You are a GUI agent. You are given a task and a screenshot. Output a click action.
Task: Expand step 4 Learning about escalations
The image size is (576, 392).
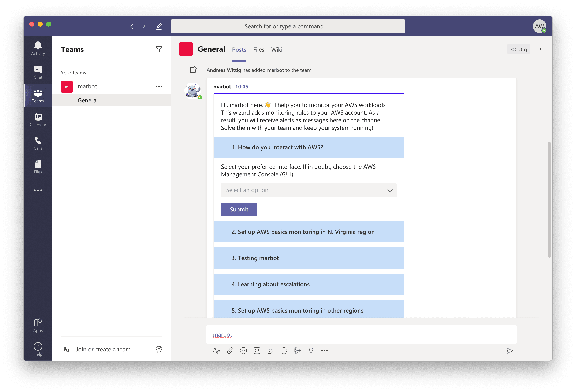pyautogui.click(x=308, y=284)
